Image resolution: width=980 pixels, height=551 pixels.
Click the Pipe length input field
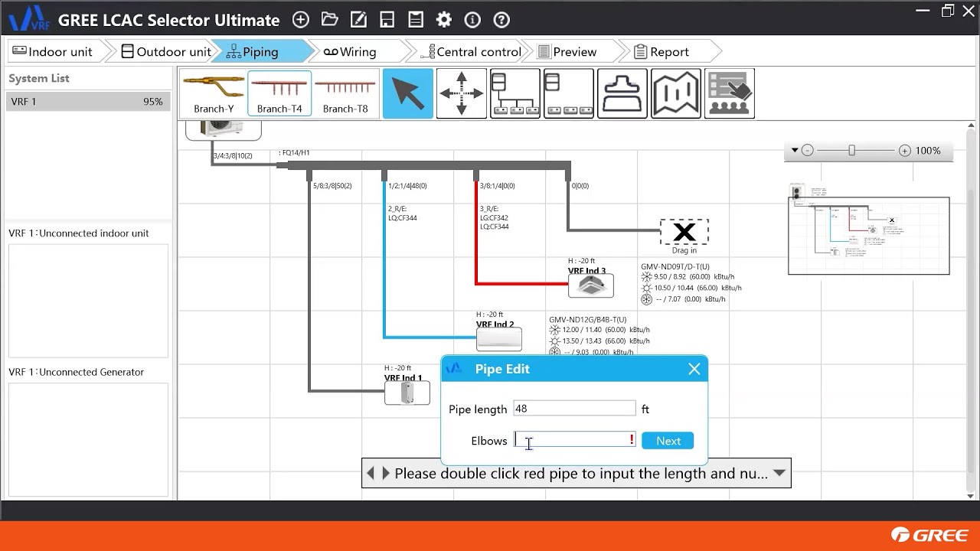pos(574,409)
